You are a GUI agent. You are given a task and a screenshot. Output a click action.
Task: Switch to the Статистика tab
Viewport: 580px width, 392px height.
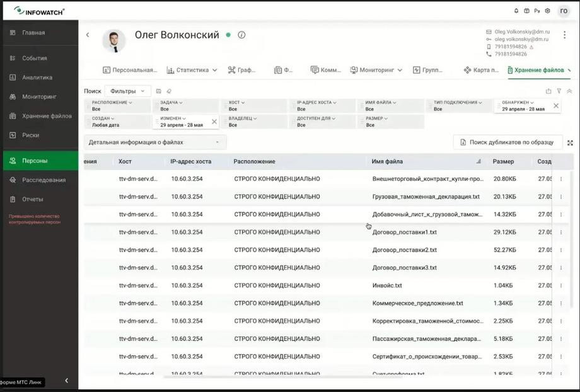[x=192, y=70]
